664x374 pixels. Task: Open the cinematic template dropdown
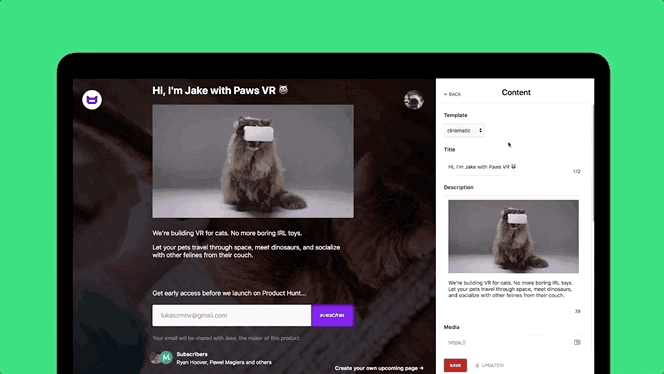click(x=464, y=130)
